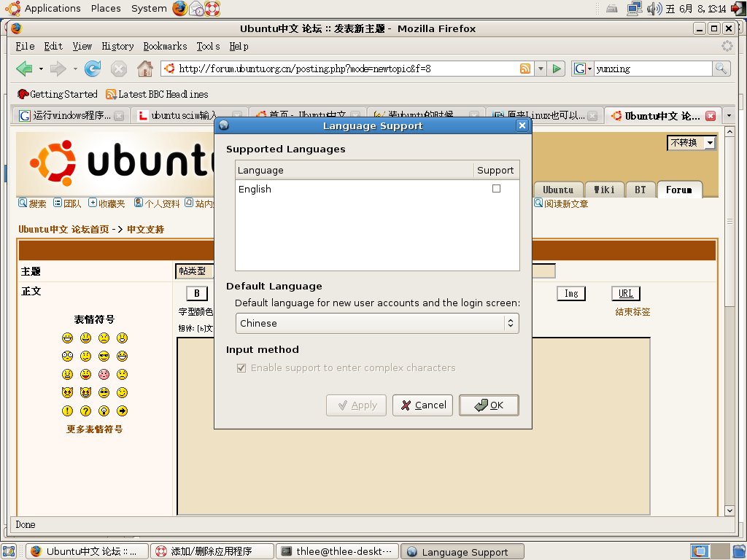Screen dimensions: 747x560
Task: Insert the light bulb idea emoticon
Action: 104,411
